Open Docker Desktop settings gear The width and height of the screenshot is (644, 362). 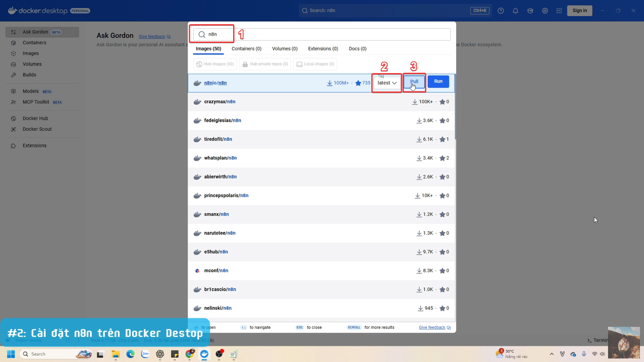[545, 11]
